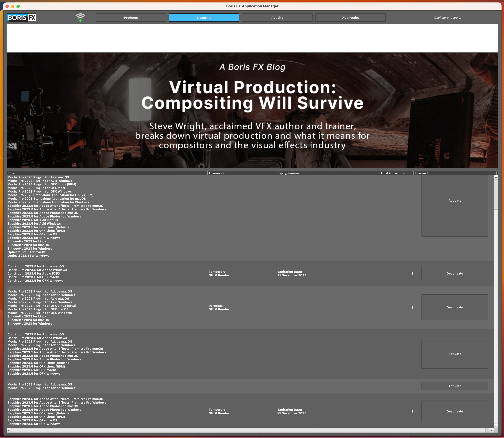
Task: Click the yellow minimize window button
Action: (13, 6)
